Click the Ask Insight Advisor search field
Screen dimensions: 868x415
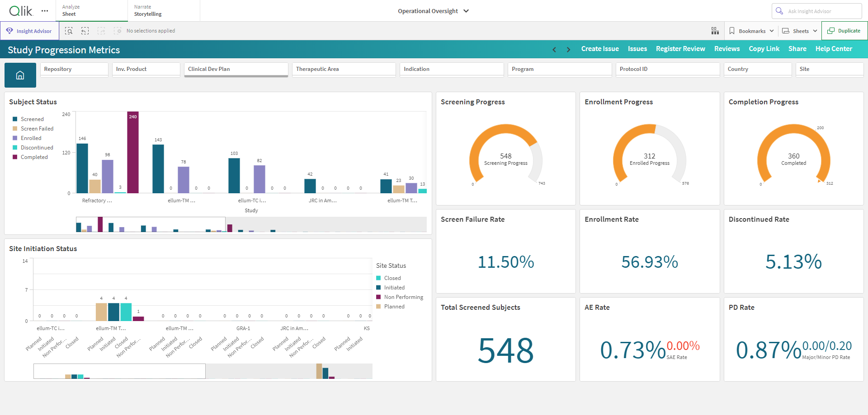coord(816,11)
